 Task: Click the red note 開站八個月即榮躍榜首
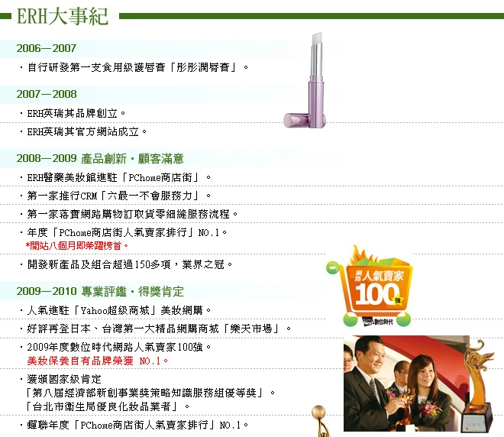coord(77,246)
